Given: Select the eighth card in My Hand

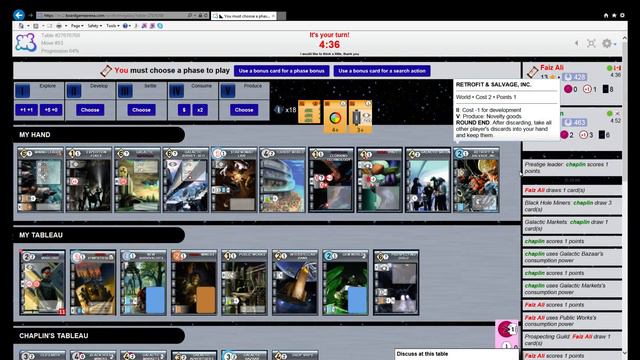Looking at the screenshot, I should [380, 180].
